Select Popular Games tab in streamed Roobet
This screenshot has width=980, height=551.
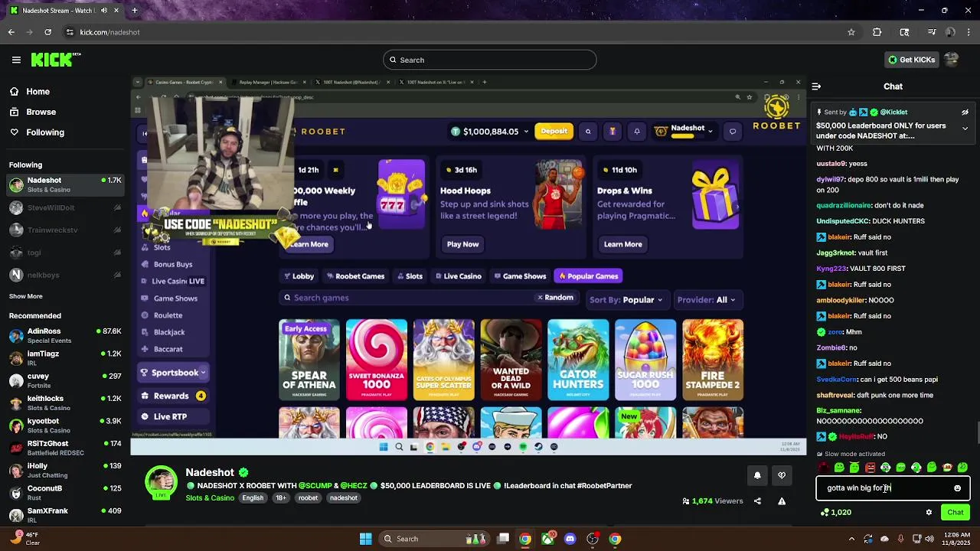click(x=588, y=276)
